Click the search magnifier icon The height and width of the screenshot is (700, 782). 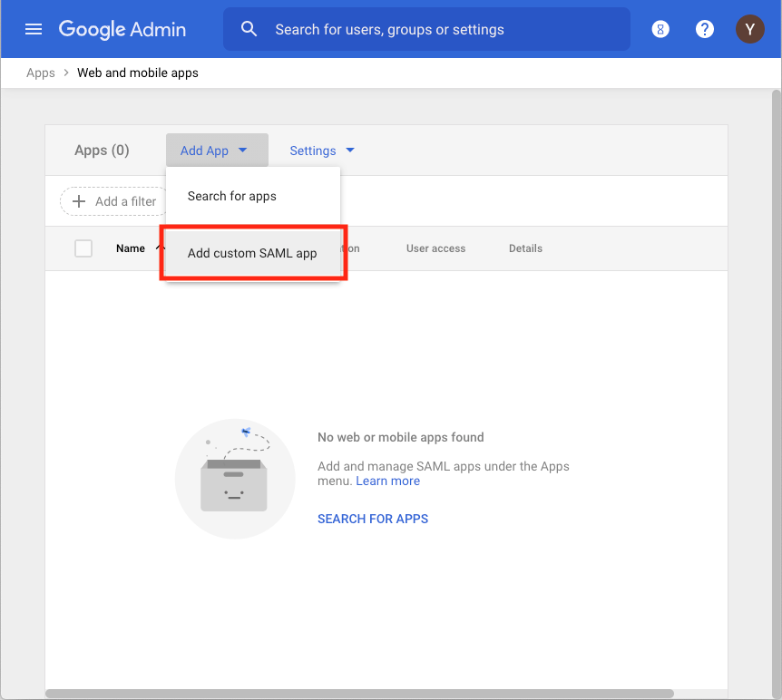coord(249,29)
